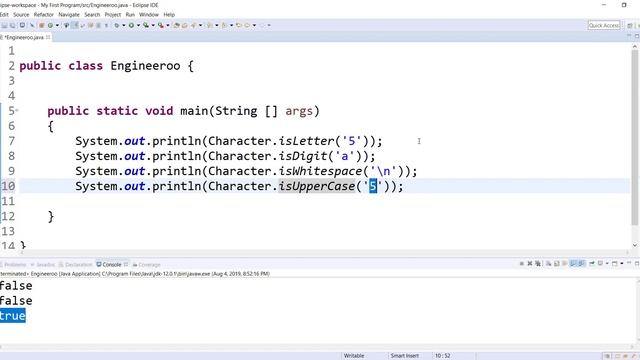Click the Debug bug icon in the toolbar
The height and width of the screenshot is (360, 640).
pyautogui.click(x=117, y=25)
